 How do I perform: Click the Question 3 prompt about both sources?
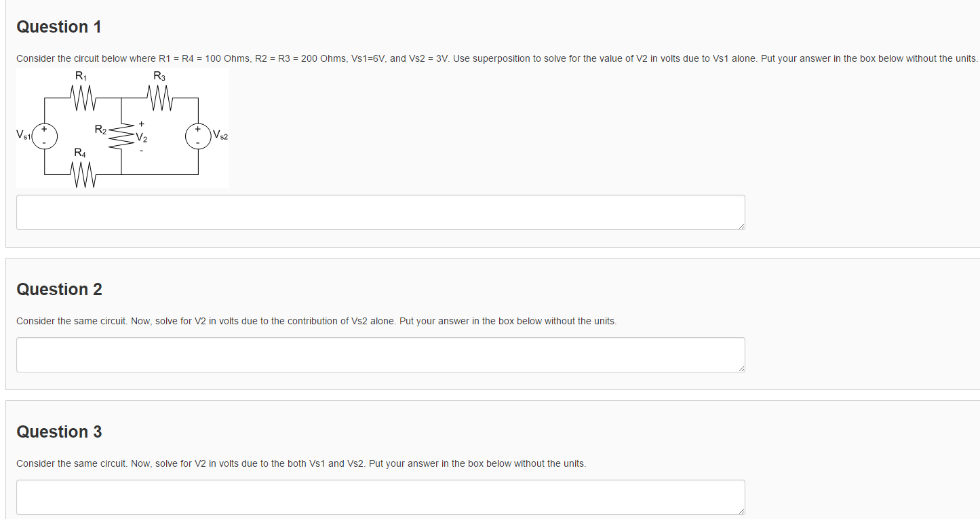coord(301,463)
